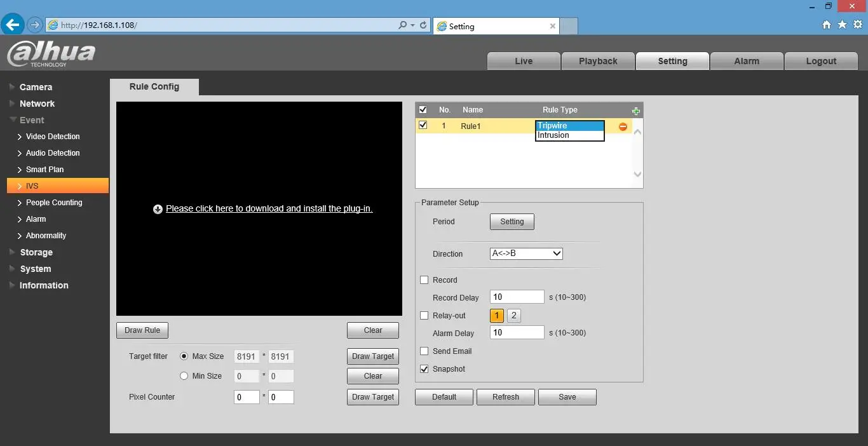The width and height of the screenshot is (868, 446).
Task: Toggle relay-out channel 2
Action: tap(513, 316)
